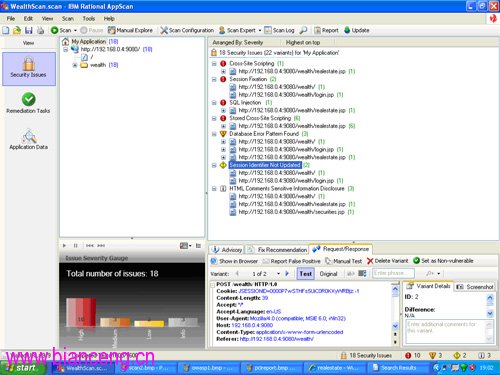Open the Help menu
The image size is (500, 375).
pyautogui.click(x=109, y=19)
